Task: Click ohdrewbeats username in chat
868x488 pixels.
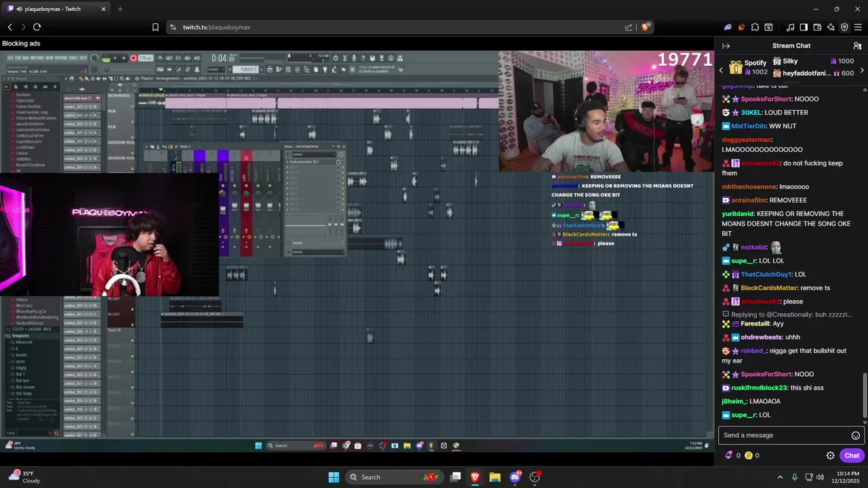Action: click(x=762, y=338)
